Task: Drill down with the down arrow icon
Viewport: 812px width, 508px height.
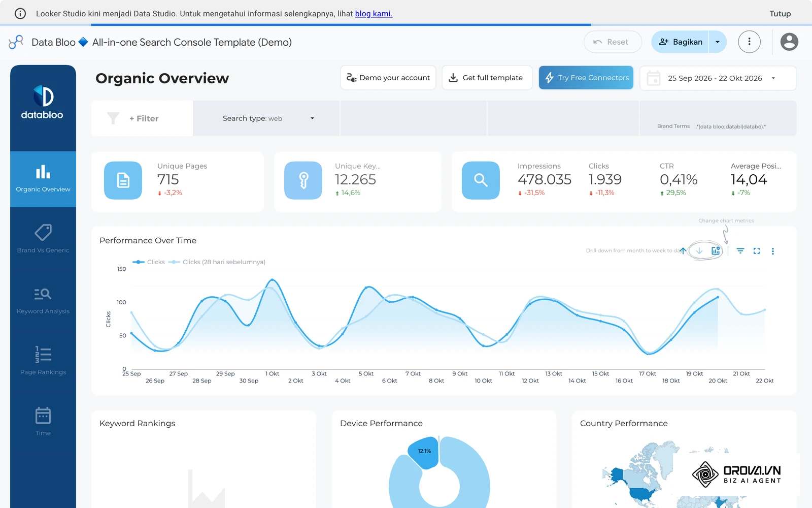Action: click(x=699, y=251)
